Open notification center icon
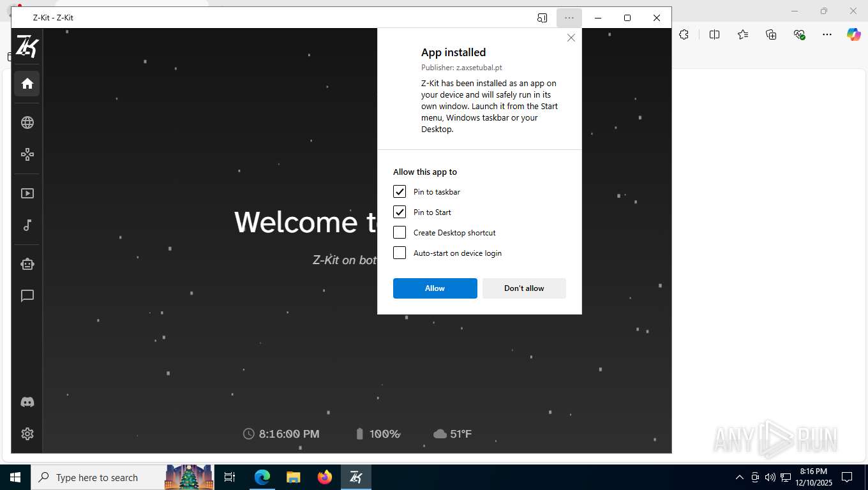 pyautogui.click(x=847, y=477)
